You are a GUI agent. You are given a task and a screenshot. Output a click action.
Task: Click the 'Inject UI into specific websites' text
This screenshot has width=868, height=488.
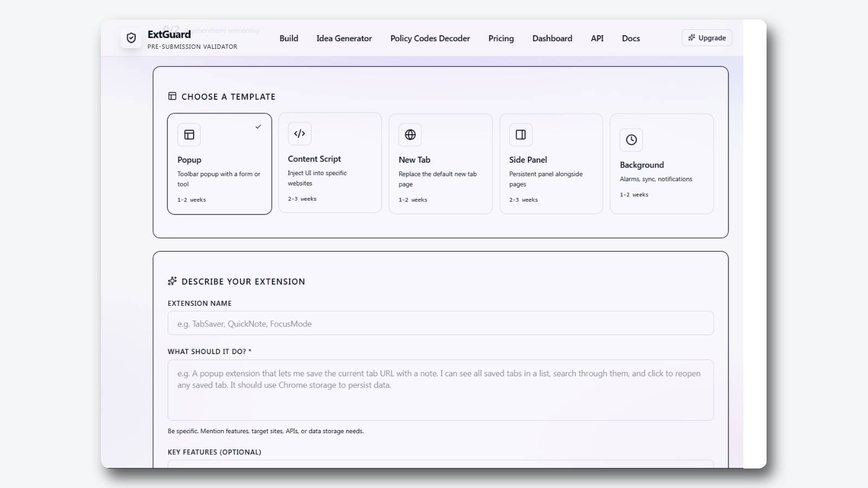(x=317, y=178)
